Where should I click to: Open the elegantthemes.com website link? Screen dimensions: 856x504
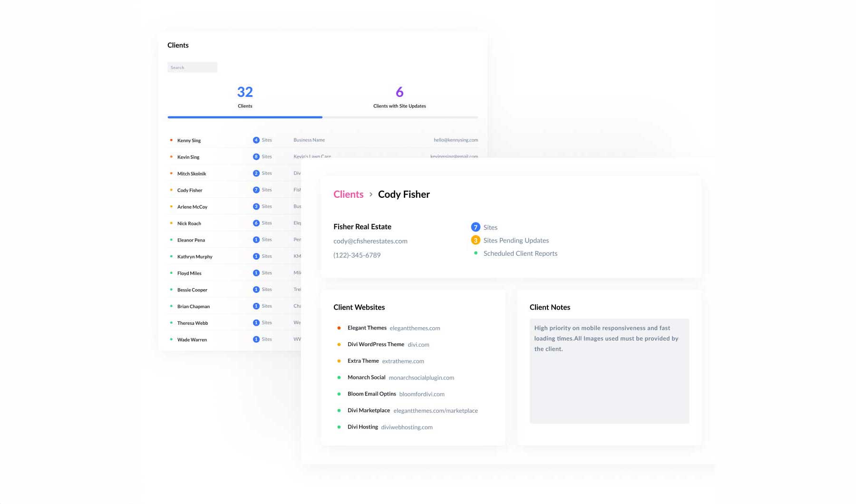[415, 328]
